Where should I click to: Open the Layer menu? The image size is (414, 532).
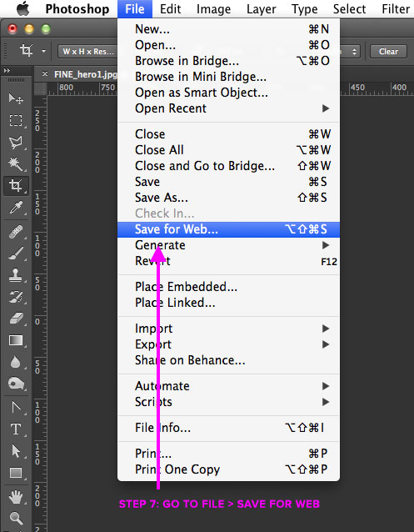pyautogui.click(x=261, y=9)
